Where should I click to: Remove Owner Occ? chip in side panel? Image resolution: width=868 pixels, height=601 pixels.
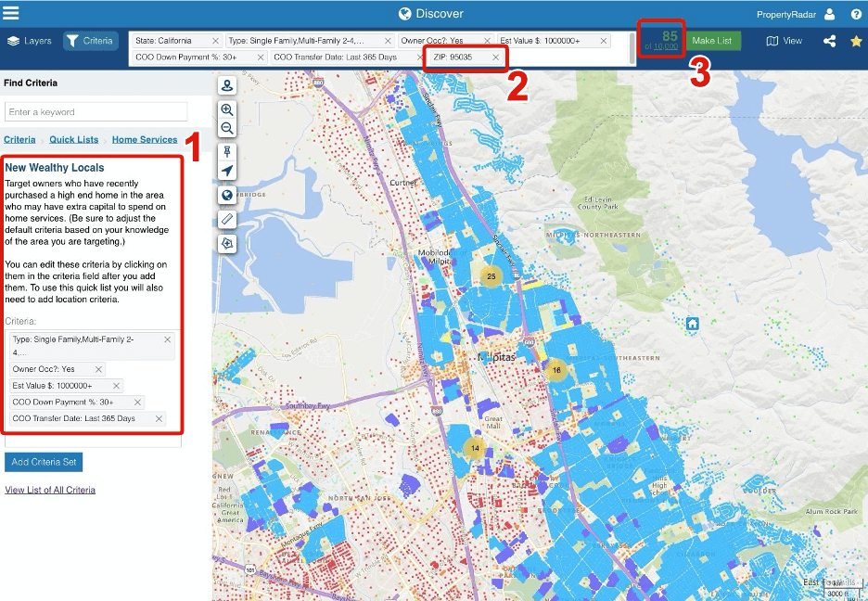pos(98,369)
